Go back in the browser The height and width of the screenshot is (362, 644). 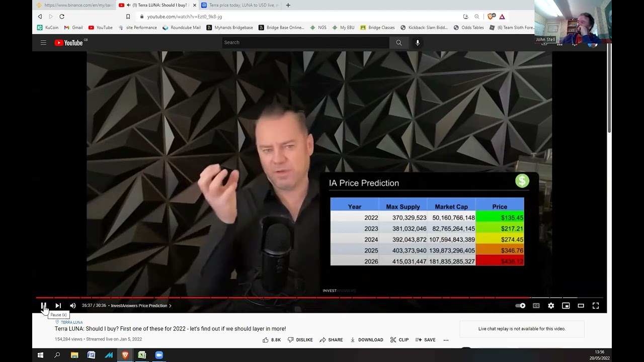click(40, 17)
